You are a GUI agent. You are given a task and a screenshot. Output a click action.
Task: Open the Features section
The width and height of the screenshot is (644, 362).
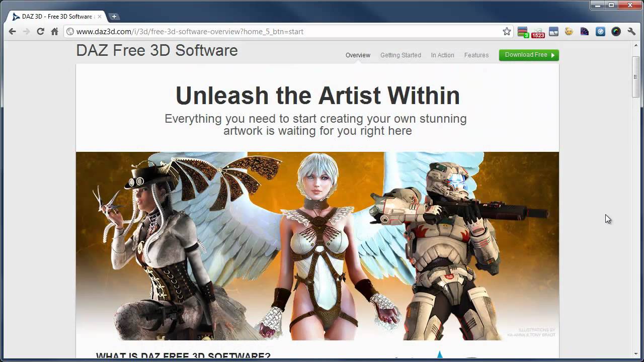[476, 55]
